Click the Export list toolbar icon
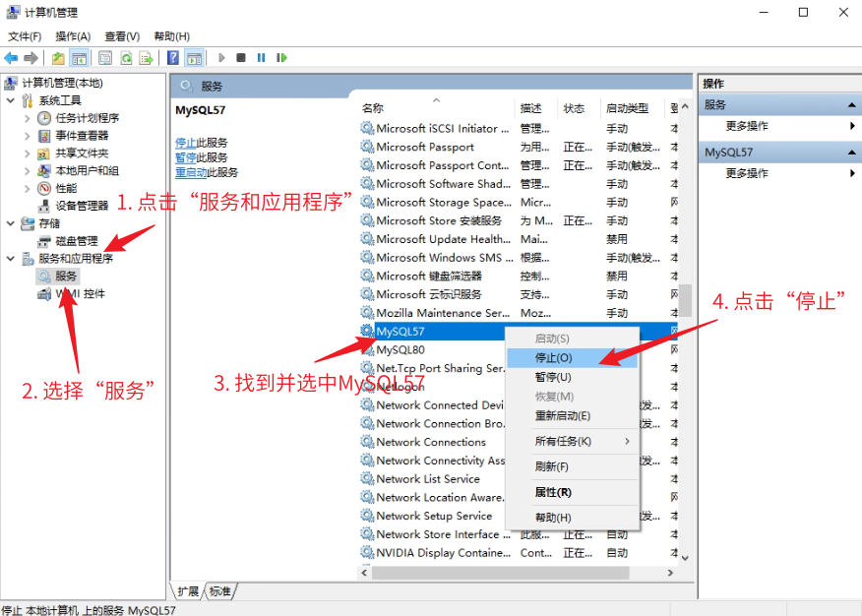 [146, 58]
